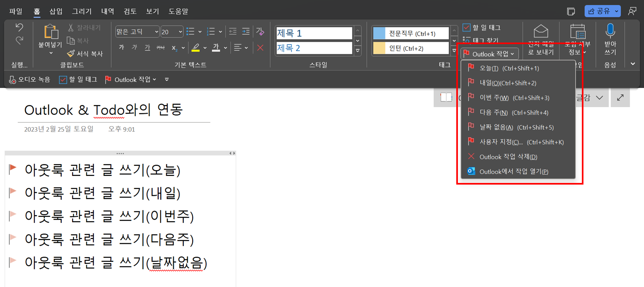
Task: Expand page to full screen arrow
Action: (x=620, y=97)
